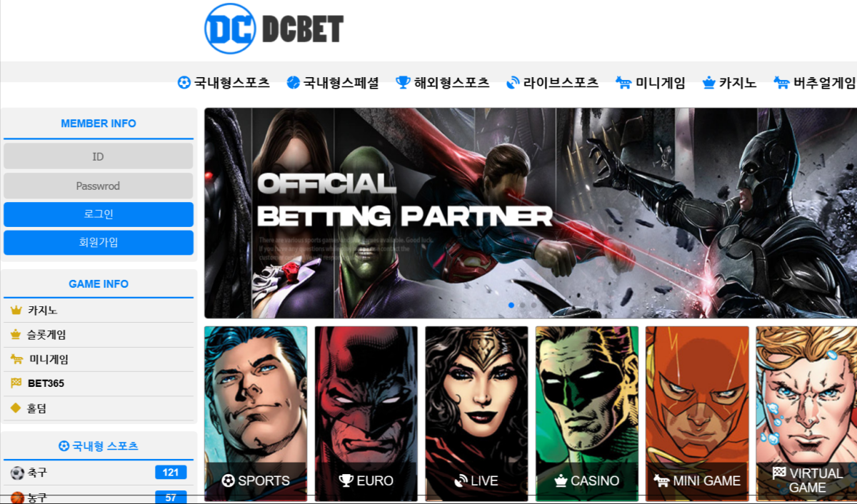Open the Green Lantern CASINO thumbnail
Viewport: 857px width, 504px height.
tap(587, 414)
